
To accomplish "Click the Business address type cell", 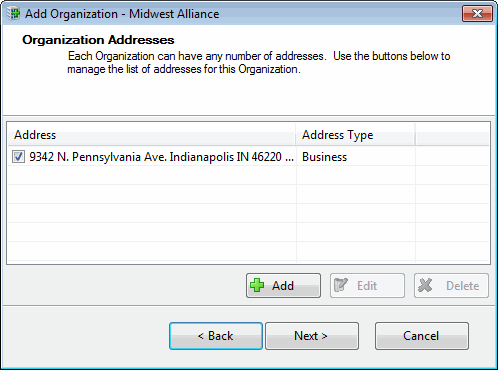I will pos(324,157).
